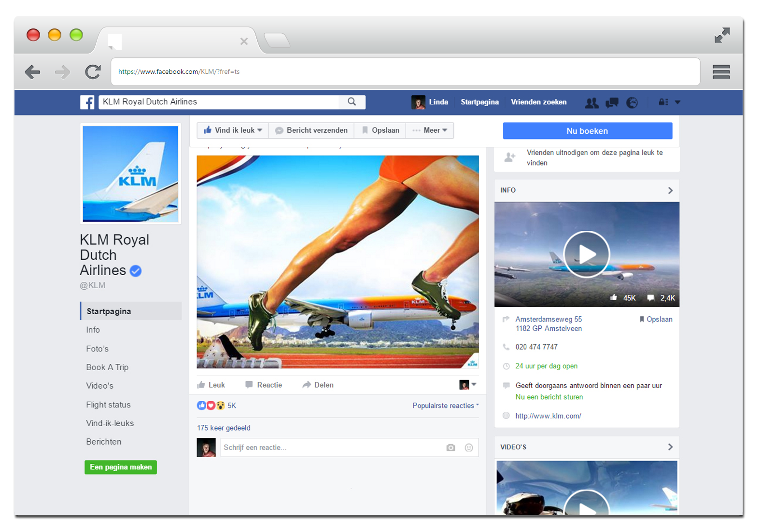Click the 5K reactions count
Viewport: 760px width, 532px height.
[x=232, y=406]
